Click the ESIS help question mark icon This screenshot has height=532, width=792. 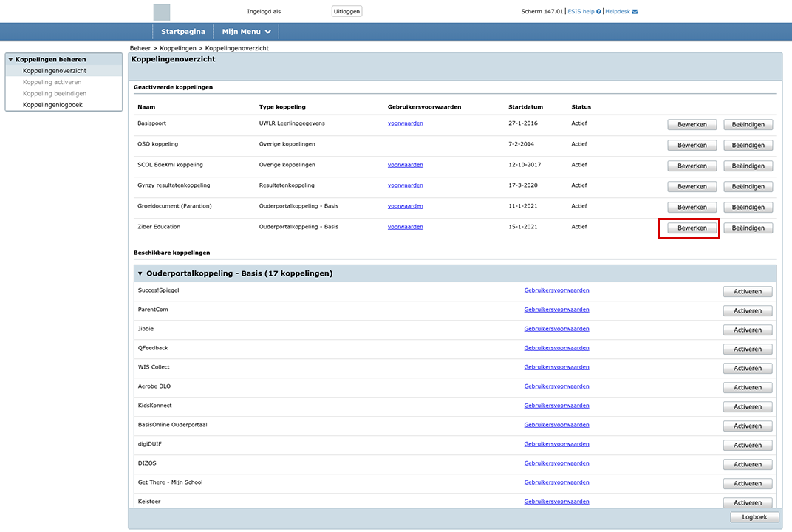point(598,12)
